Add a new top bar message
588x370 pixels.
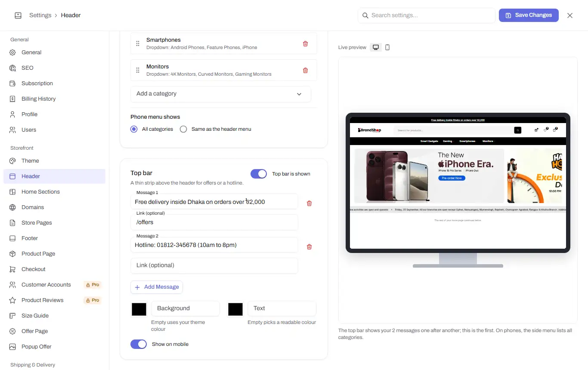[x=157, y=287]
